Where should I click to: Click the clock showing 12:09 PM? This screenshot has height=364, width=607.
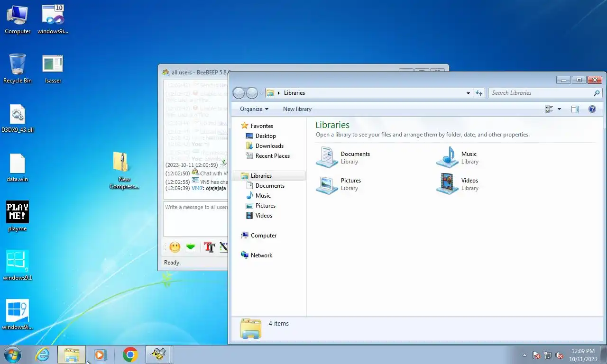click(583, 351)
